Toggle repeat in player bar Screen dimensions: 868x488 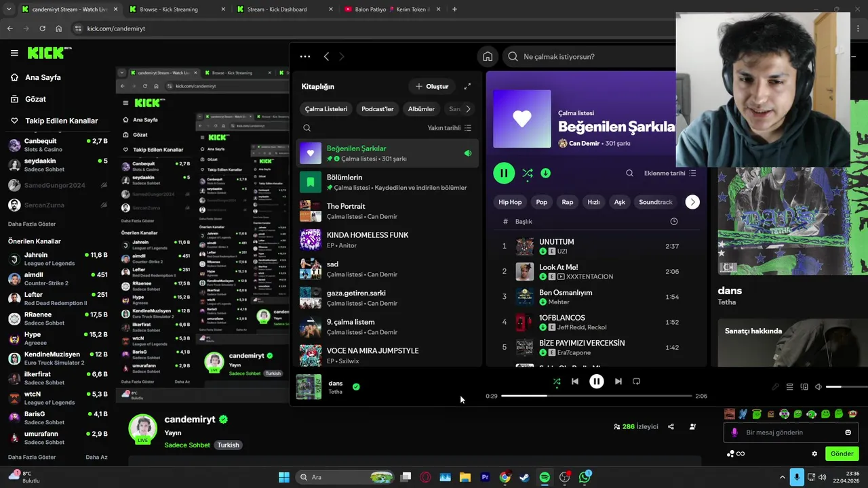[x=636, y=382]
